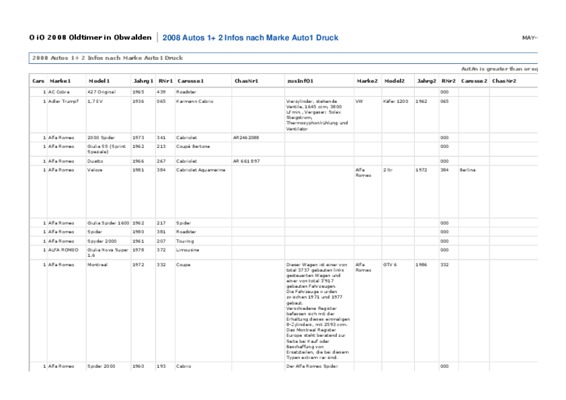Viewport: 566px width, 400px height.
Task: Click the Marke2 column header
Action: 367,81
